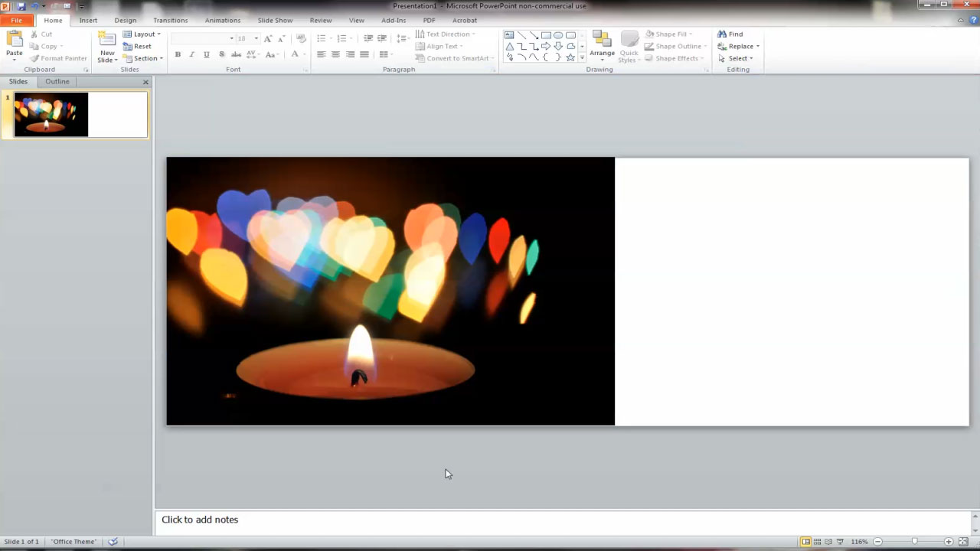
Task: Select the Oval shape in gallery
Action: (558, 35)
